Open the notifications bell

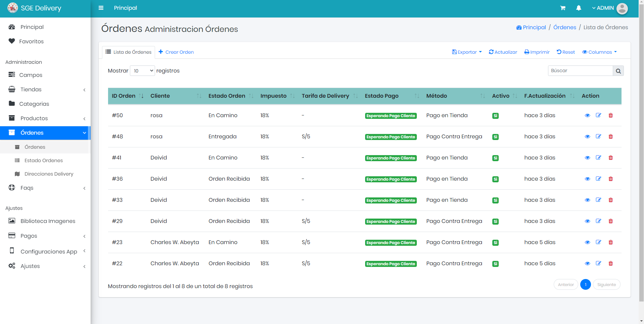click(x=579, y=8)
